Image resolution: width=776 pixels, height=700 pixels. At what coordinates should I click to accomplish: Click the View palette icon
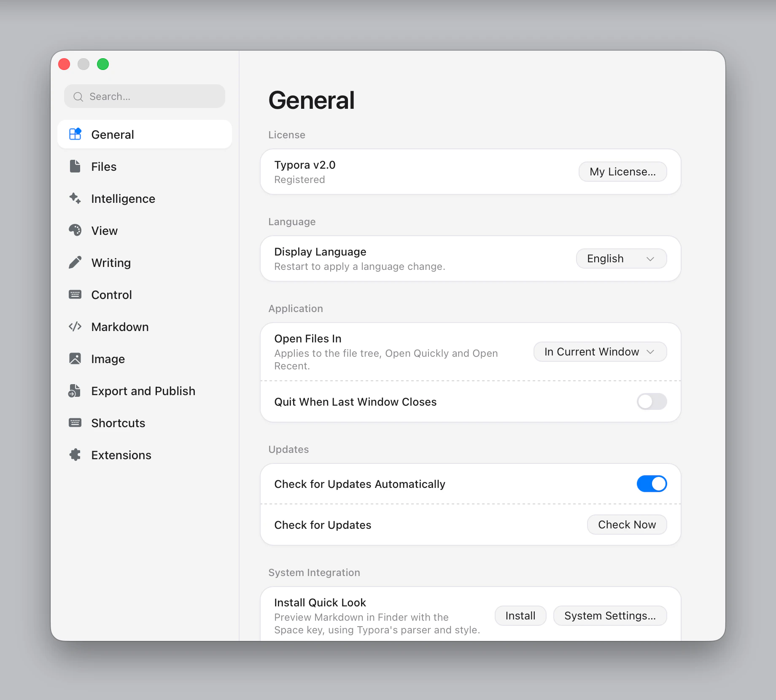pos(75,230)
